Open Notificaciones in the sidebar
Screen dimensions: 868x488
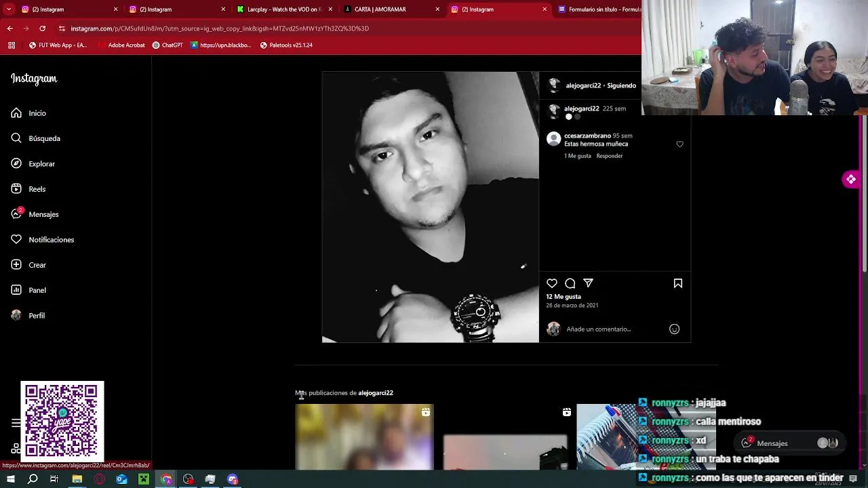pos(42,240)
